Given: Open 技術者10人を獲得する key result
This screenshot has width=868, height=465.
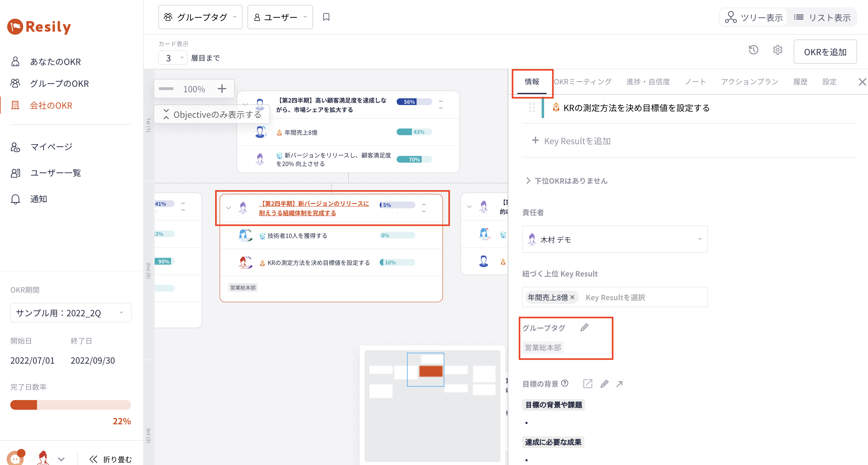Looking at the screenshot, I should coord(297,235).
